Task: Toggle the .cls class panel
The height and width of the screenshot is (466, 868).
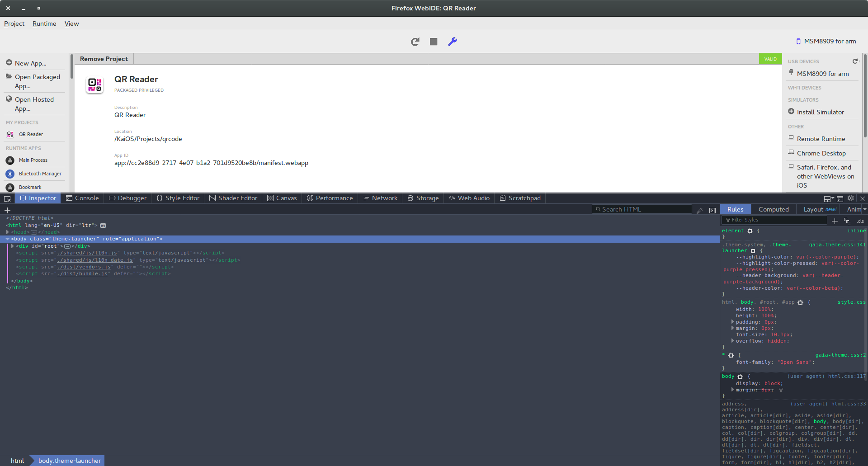Action: [860, 221]
